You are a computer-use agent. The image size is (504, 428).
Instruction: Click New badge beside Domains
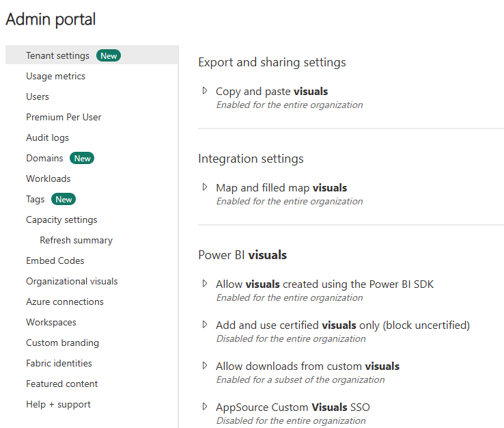tap(82, 159)
